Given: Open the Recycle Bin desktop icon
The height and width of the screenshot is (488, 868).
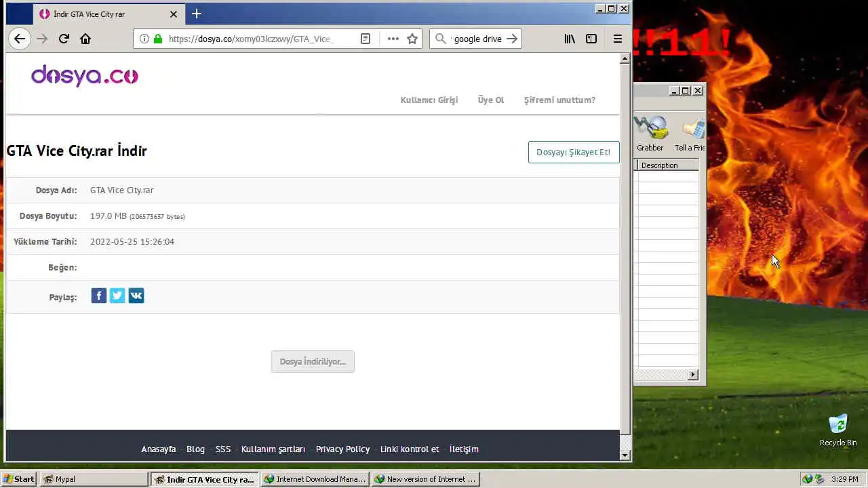Looking at the screenshot, I should pyautogui.click(x=838, y=430).
